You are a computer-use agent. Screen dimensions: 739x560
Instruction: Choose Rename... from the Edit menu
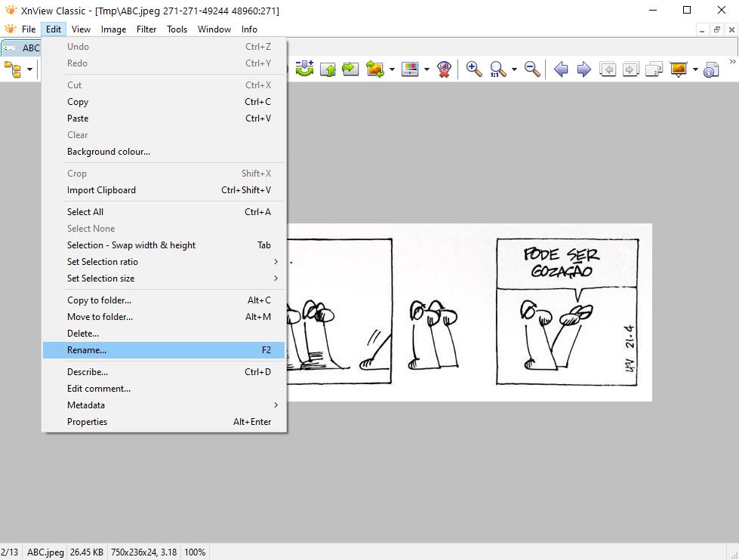tap(87, 350)
